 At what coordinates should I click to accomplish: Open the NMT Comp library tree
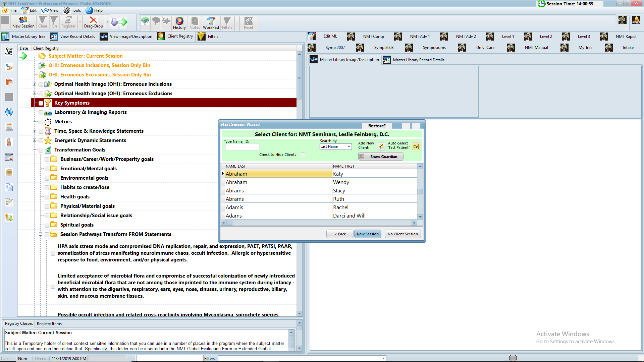click(373, 37)
